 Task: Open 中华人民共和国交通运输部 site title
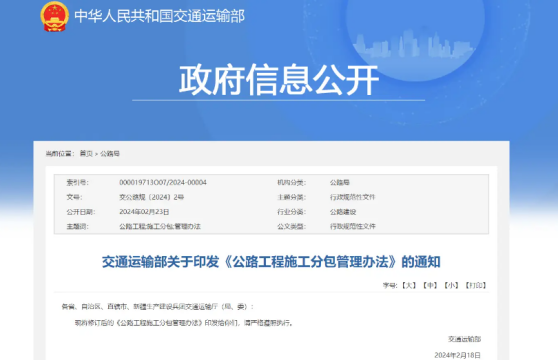159,16
